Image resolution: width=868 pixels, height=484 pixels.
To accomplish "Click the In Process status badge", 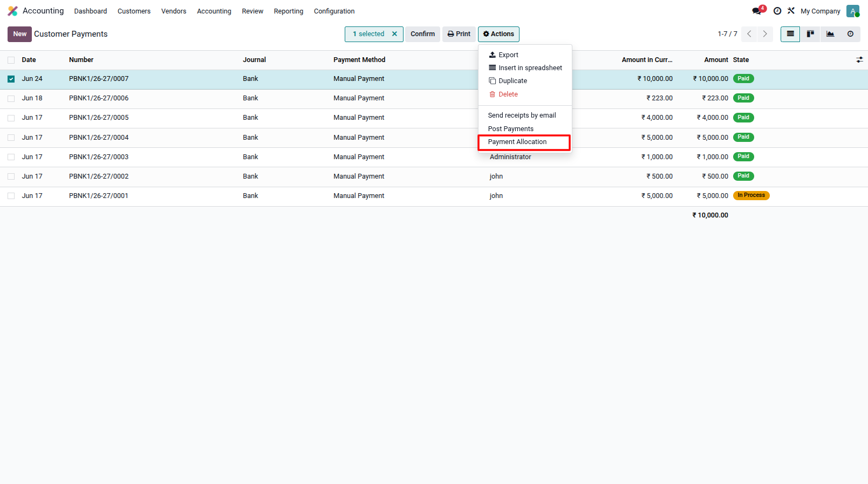I will (x=751, y=195).
